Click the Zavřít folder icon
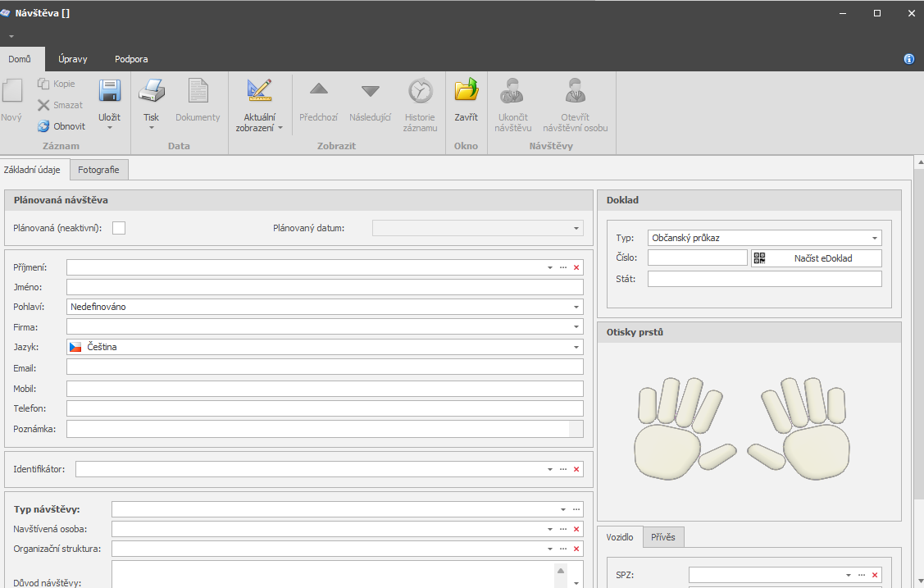This screenshot has width=924, height=588. (x=466, y=91)
